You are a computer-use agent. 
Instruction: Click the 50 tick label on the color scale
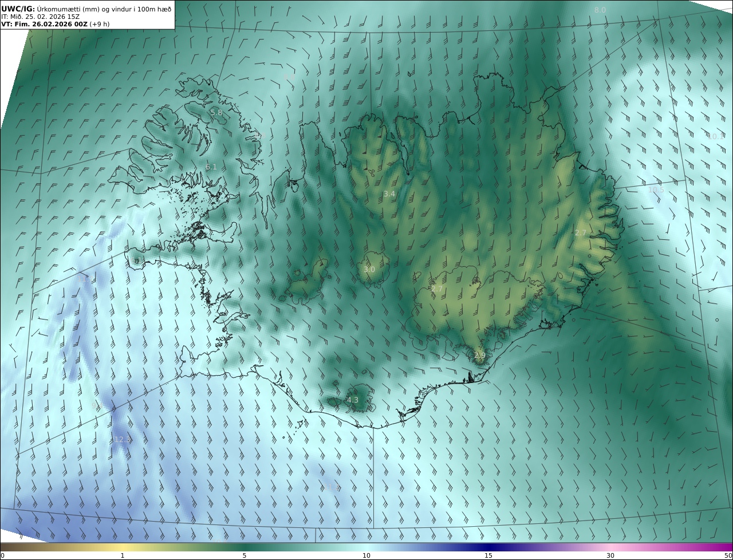(728, 555)
